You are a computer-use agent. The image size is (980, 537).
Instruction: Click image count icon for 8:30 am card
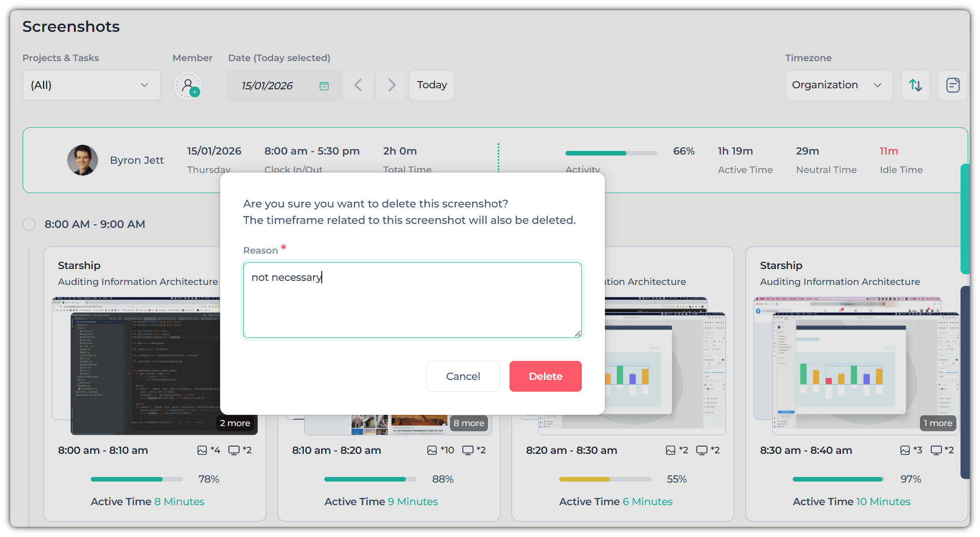pyautogui.click(x=905, y=450)
